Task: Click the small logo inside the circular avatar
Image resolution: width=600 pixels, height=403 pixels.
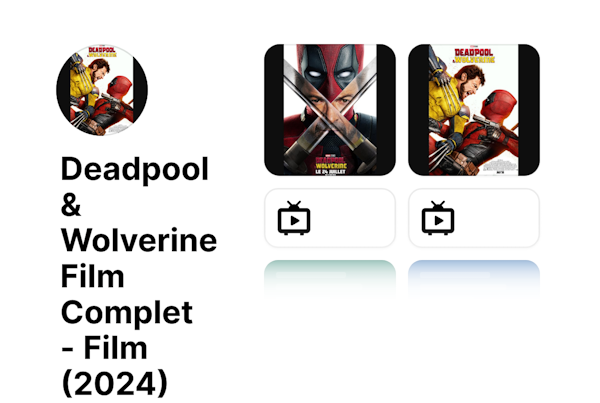Action: pos(103,52)
